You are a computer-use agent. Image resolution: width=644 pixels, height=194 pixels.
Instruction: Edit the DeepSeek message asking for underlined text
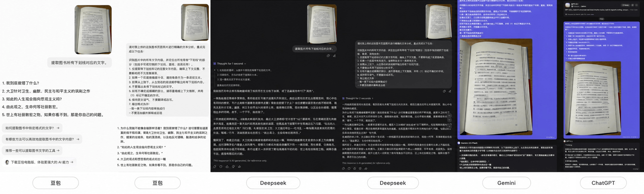pyautogui.click(x=334, y=56)
